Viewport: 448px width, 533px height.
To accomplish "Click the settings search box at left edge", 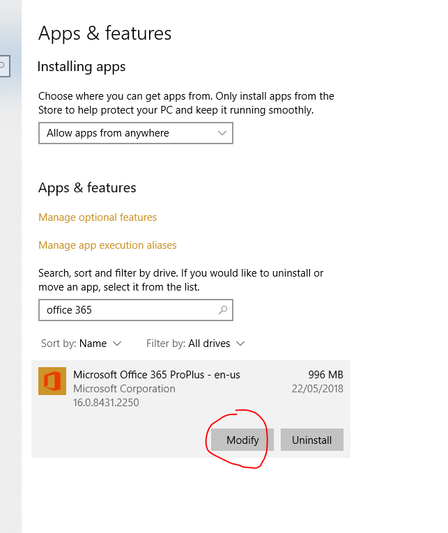I will click(5, 66).
